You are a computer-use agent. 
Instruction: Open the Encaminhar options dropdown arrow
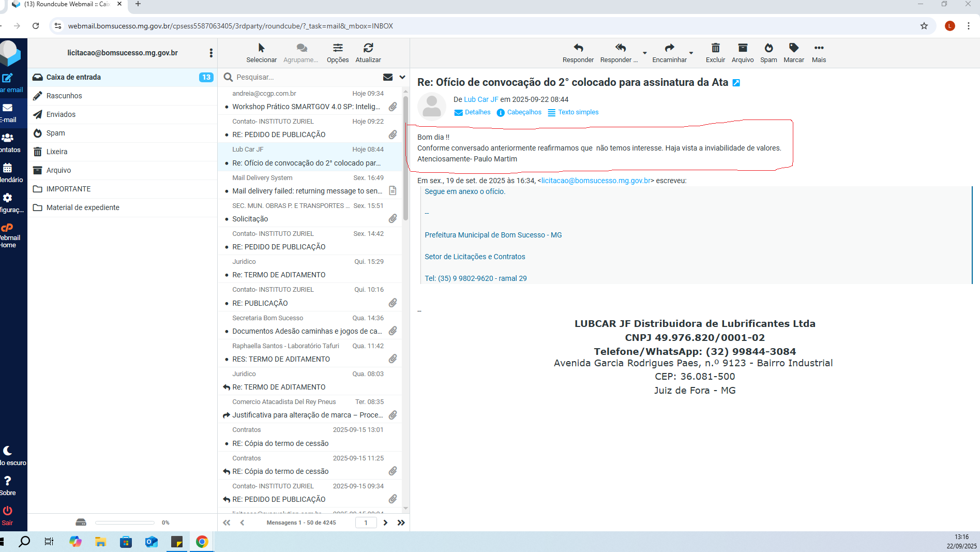(x=691, y=53)
